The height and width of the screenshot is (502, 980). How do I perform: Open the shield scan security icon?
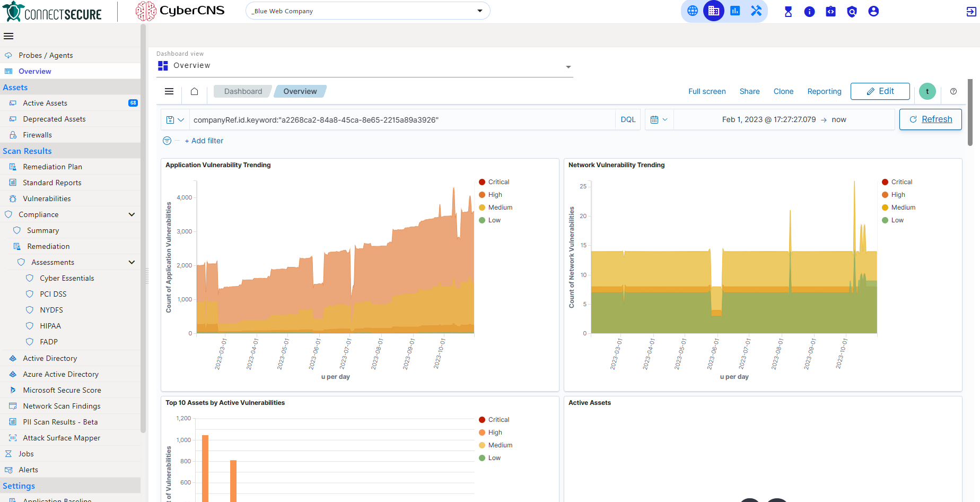click(852, 11)
